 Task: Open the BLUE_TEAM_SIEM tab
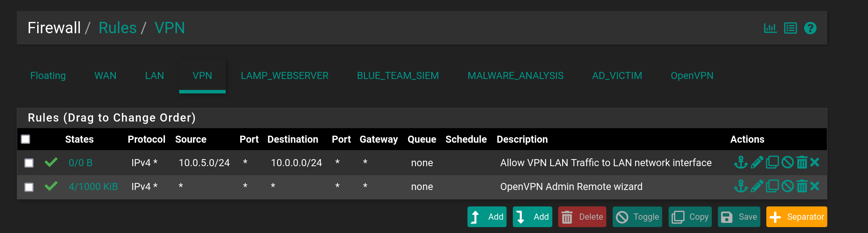(398, 75)
